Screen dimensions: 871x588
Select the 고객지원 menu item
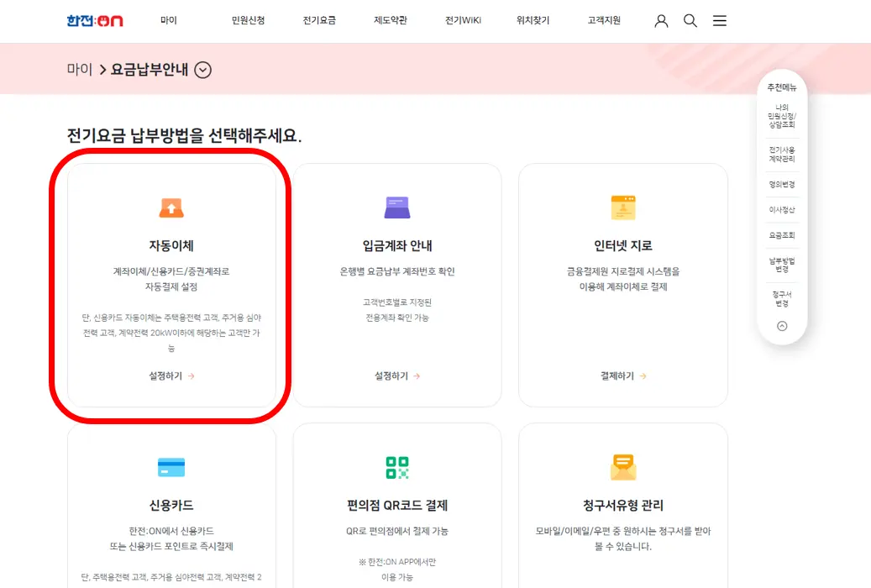(605, 21)
